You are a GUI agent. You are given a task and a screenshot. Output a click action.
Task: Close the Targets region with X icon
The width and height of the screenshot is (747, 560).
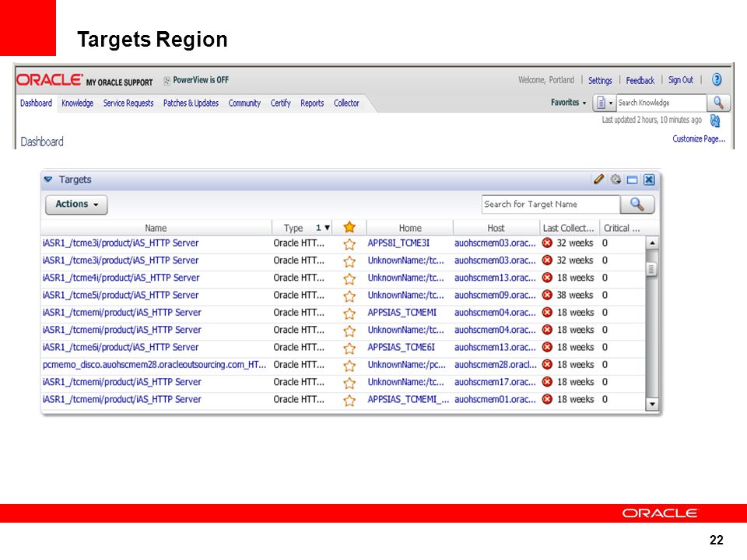649,180
